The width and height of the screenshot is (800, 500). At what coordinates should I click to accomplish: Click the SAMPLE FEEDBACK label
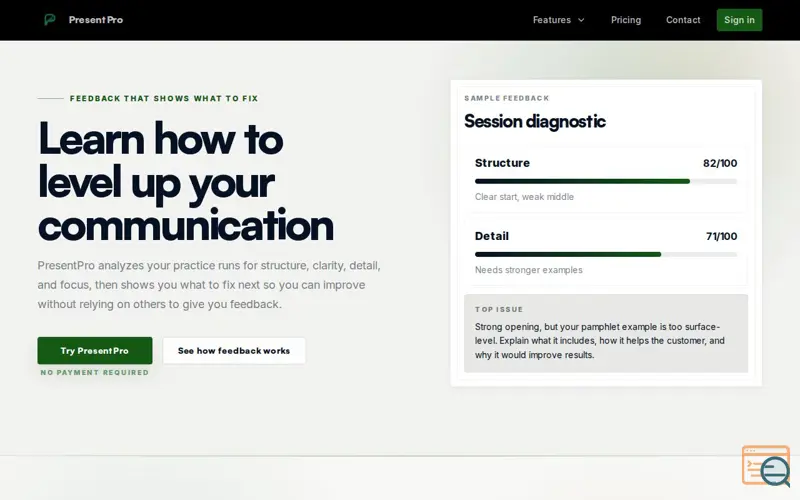[x=507, y=98]
